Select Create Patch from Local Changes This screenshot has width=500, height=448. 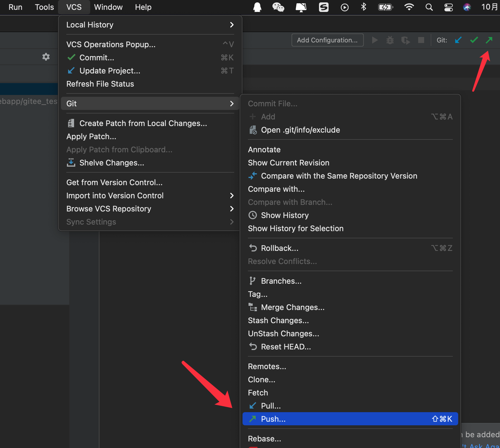(150, 123)
